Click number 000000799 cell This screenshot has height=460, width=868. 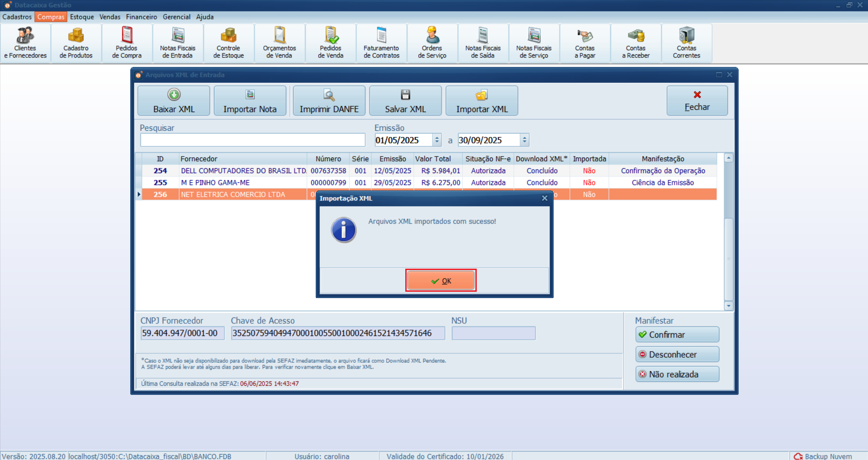(328, 183)
